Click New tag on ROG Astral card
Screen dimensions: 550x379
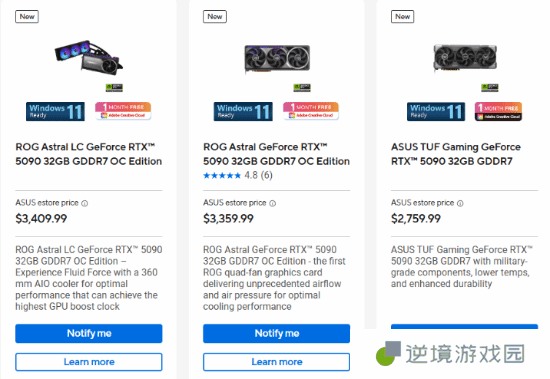pyautogui.click(x=215, y=16)
